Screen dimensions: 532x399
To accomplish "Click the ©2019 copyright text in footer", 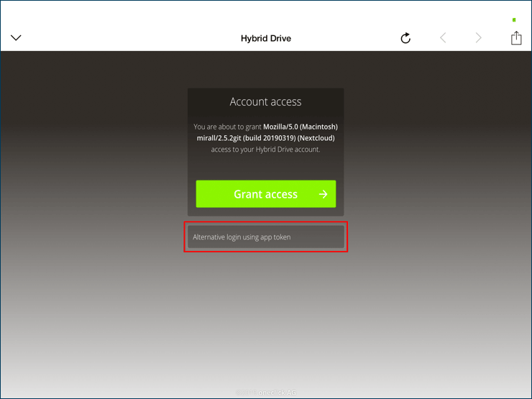I will click(246, 393).
